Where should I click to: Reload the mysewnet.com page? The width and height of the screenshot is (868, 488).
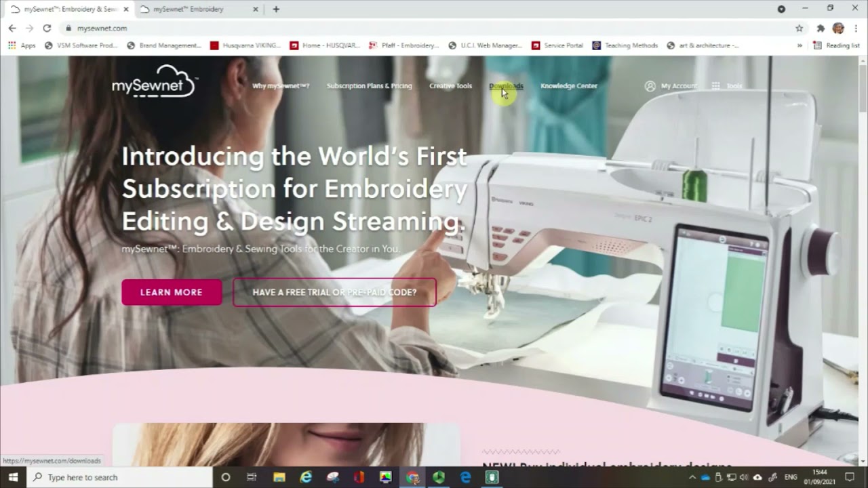tap(47, 28)
